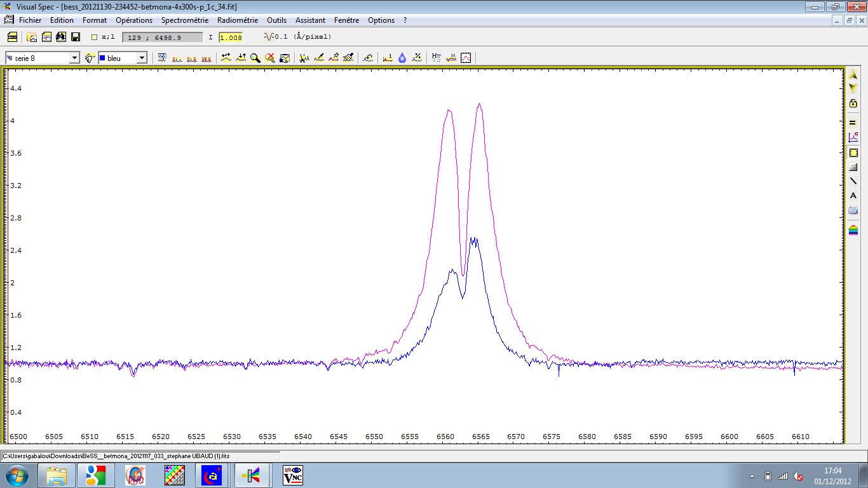Viewport: 868px width, 488px height.
Task: Expand the 'serie 8' series dropdown
Action: pos(74,58)
